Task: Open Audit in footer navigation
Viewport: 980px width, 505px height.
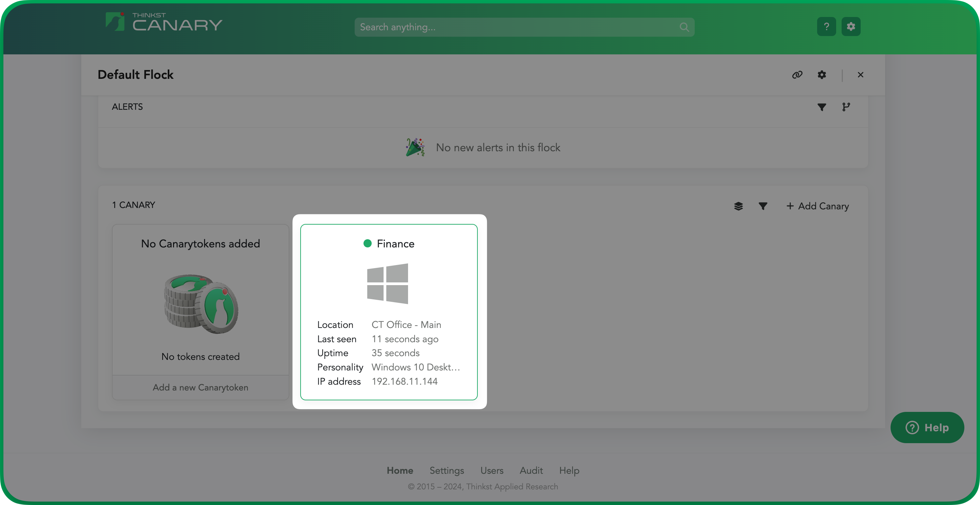Action: [531, 471]
